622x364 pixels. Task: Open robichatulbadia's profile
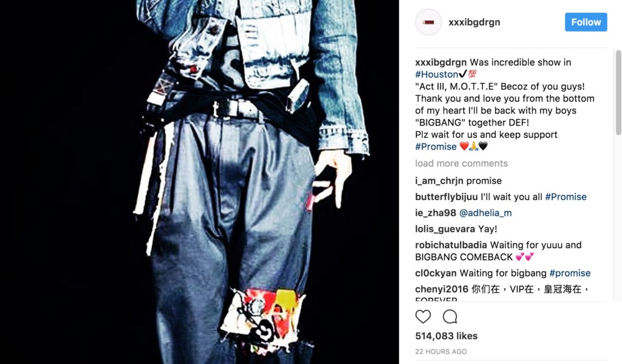coord(451,244)
